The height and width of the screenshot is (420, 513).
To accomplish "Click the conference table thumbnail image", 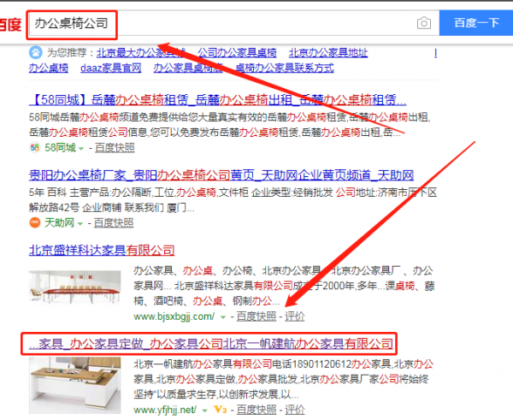I will tap(75, 287).
